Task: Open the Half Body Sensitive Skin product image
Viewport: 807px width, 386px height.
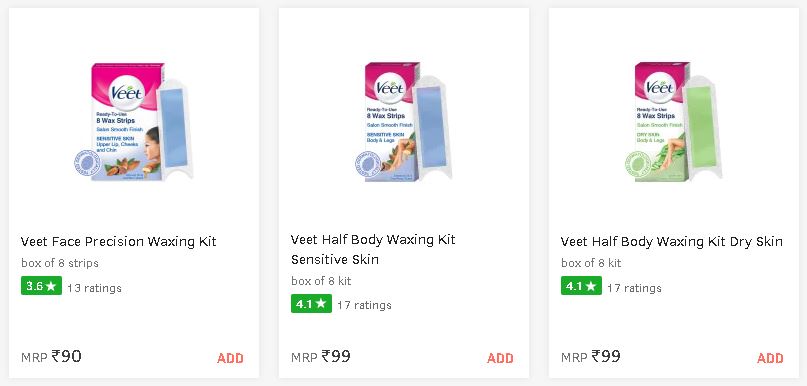Action: click(x=404, y=121)
